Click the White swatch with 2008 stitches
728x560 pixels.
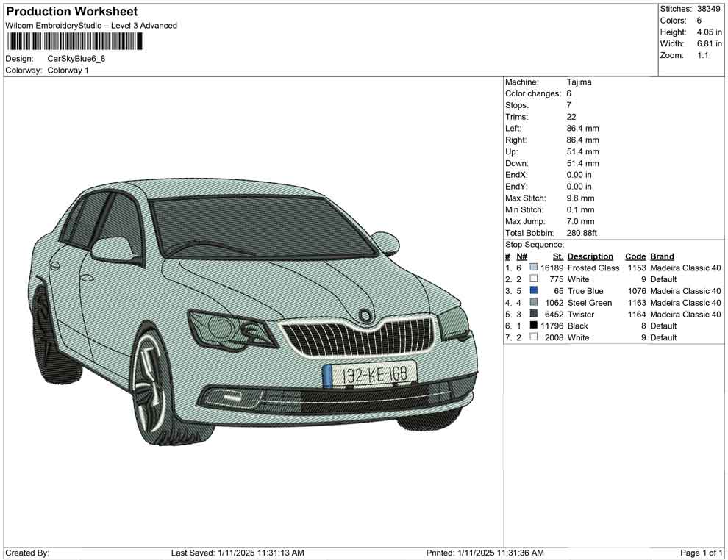pos(534,337)
